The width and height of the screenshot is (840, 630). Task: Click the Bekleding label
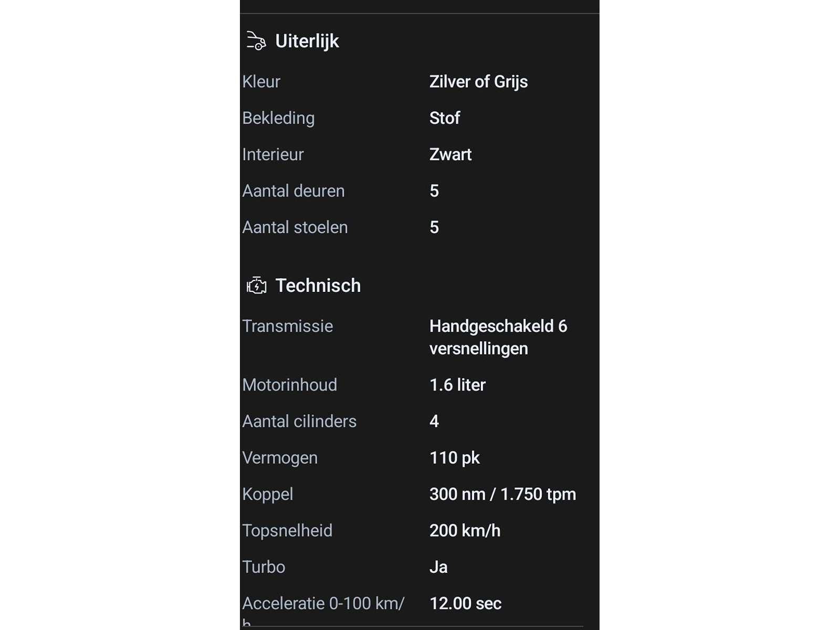click(x=278, y=118)
